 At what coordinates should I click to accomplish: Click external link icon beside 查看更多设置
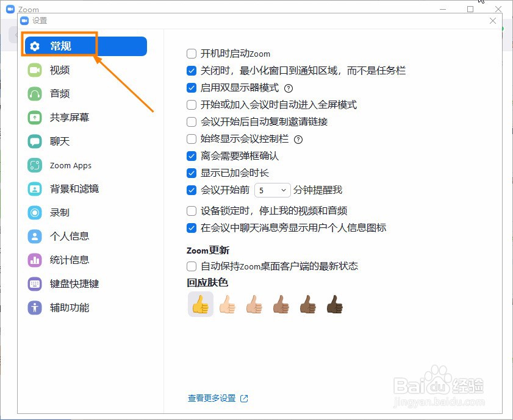pyautogui.click(x=244, y=399)
